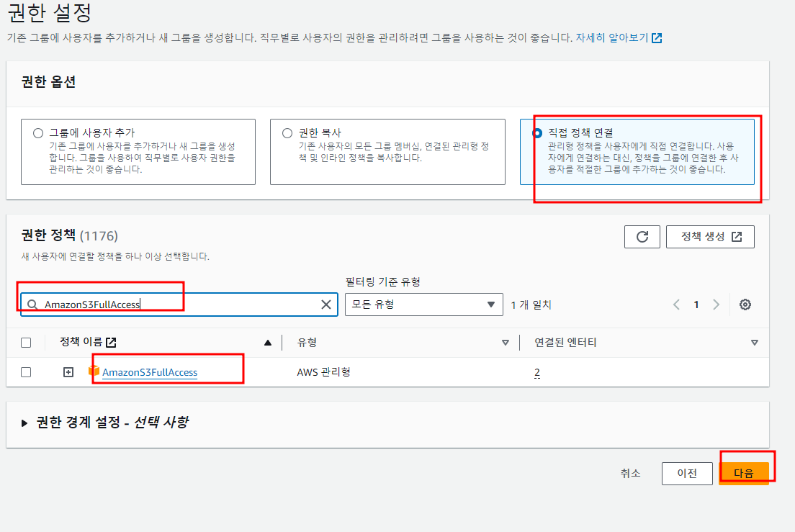Screen dimensions: 795x532
Task: Click the 권한 옵션 heading
Action: (49, 82)
